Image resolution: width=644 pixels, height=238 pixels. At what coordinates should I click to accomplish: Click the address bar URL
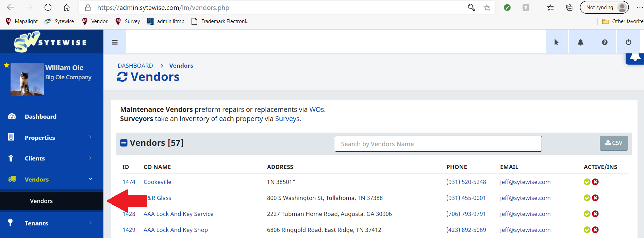[x=163, y=7]
